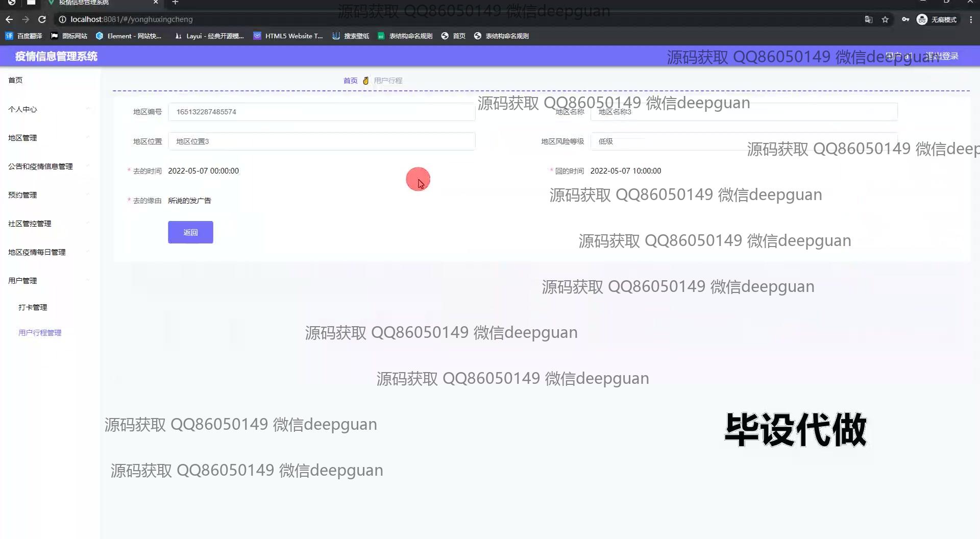Image resolution: width=980 pixels, height=539 pixels.
Task: Click the 用户 a1 label in header
Action: click(x=898, y=56)
